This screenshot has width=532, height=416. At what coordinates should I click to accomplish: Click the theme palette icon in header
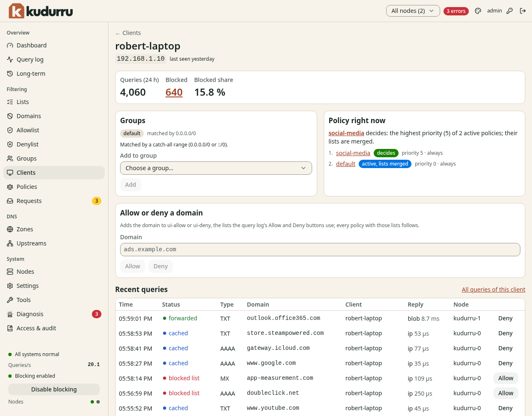coord(478,11)
